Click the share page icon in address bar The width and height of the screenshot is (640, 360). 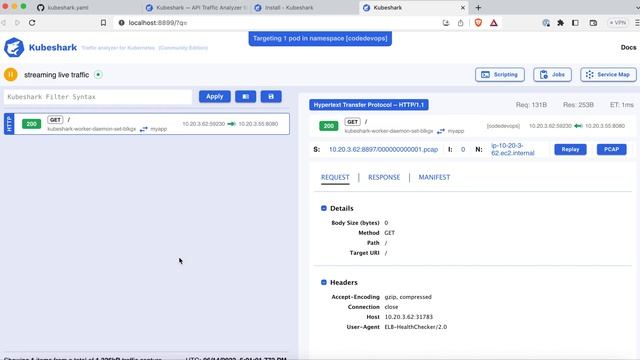460,23
